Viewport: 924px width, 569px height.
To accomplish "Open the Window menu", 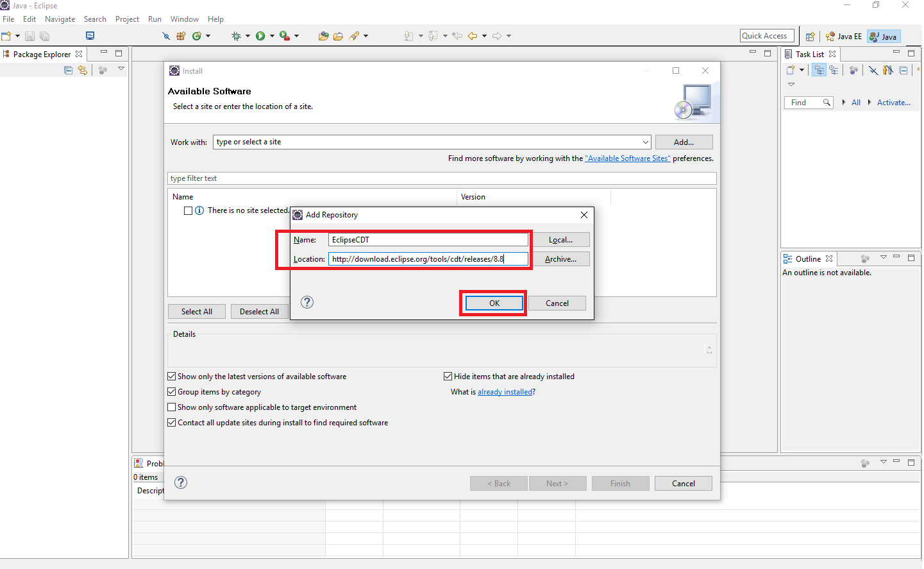I will (x=184, y=19).
